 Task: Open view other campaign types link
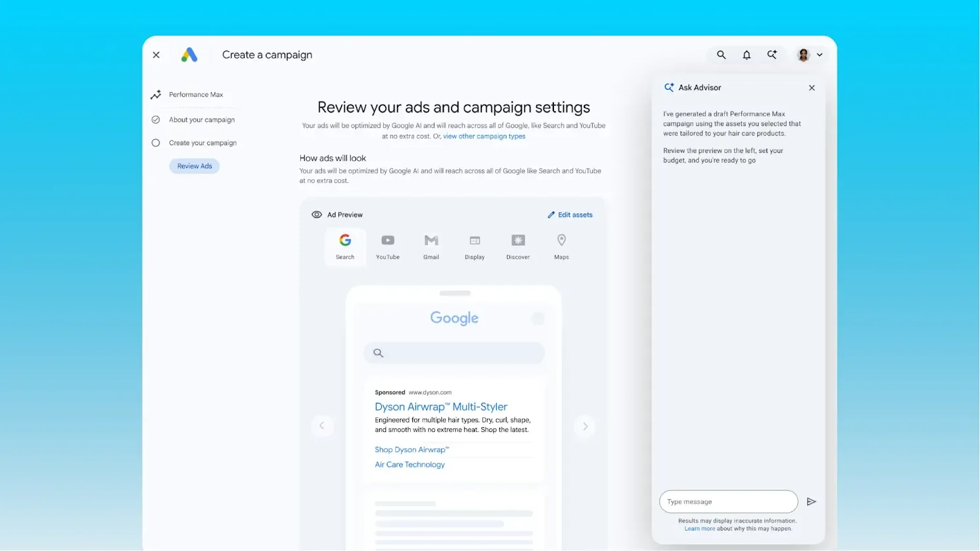(484, 136)
